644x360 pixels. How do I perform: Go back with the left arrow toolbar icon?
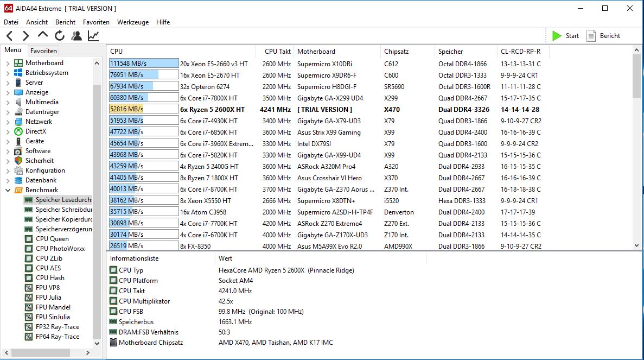click(10, 36)
